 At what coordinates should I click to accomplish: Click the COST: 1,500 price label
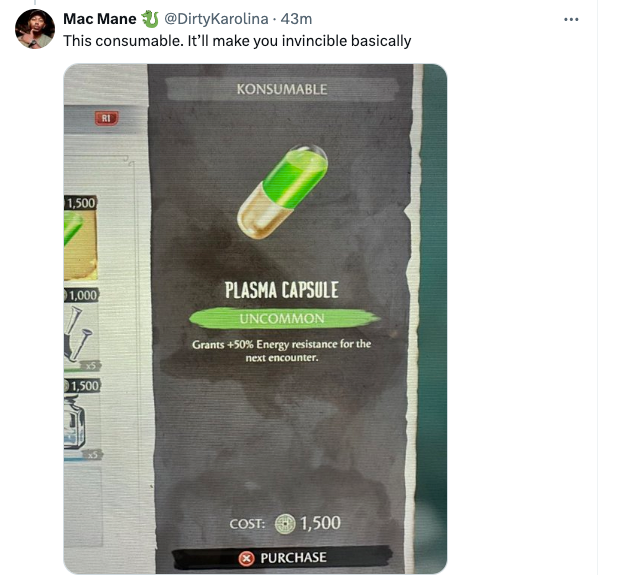(285, 524)
